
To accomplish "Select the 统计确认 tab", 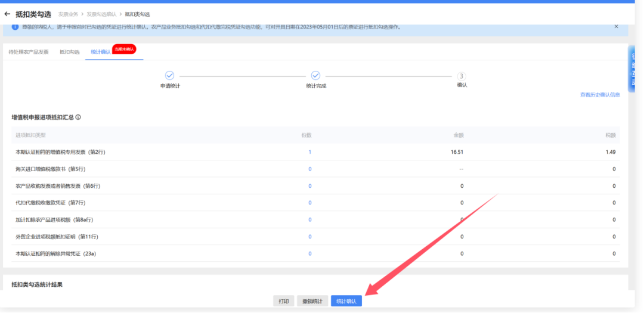I will [101, 52].
